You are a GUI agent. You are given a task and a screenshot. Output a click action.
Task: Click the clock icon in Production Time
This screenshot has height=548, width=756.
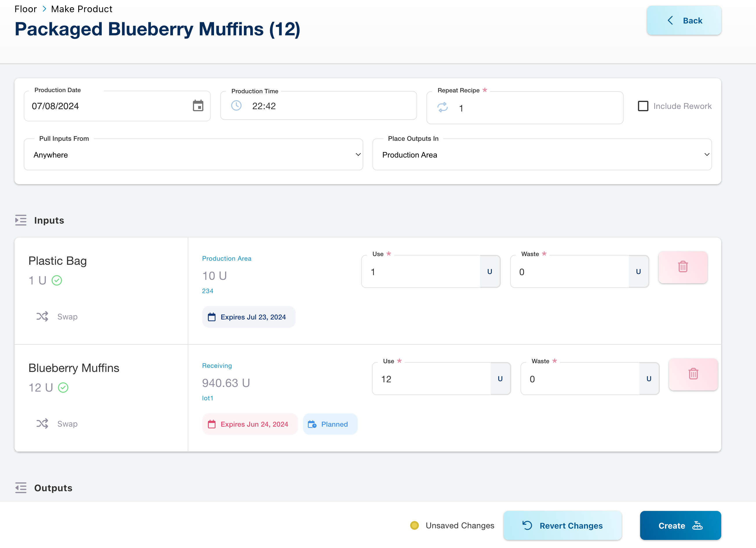point(236,106)
